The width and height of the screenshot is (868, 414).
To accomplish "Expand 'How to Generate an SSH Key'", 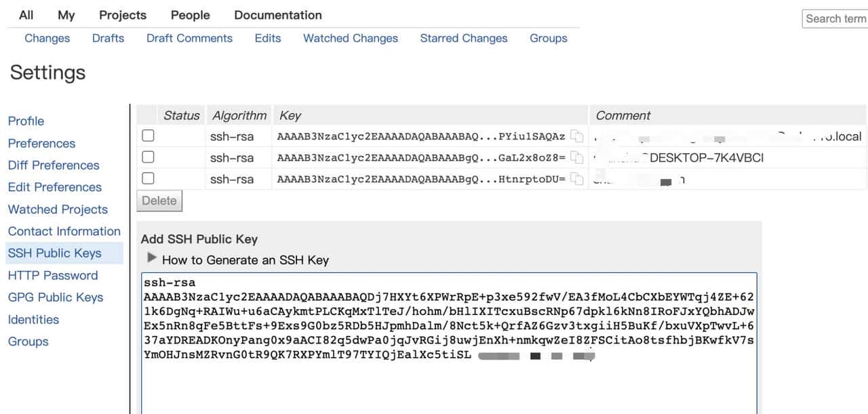I will tap(152, 258).
